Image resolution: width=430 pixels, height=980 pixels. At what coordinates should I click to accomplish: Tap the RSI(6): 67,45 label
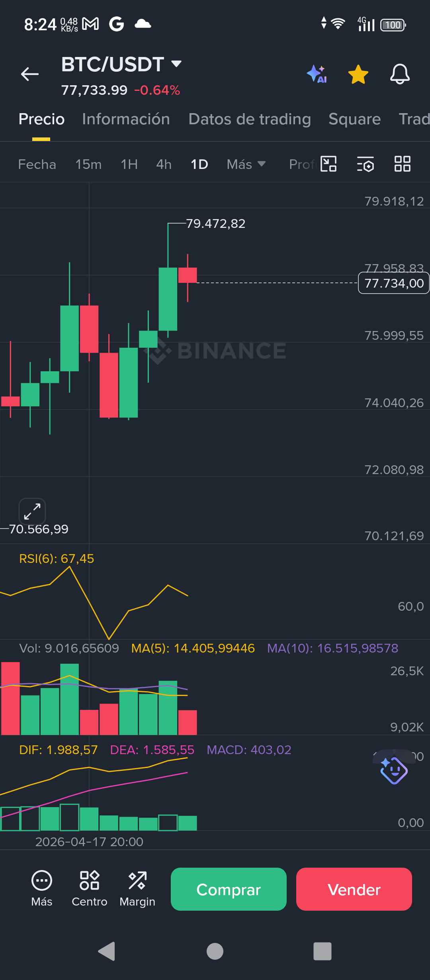(57, 559)
